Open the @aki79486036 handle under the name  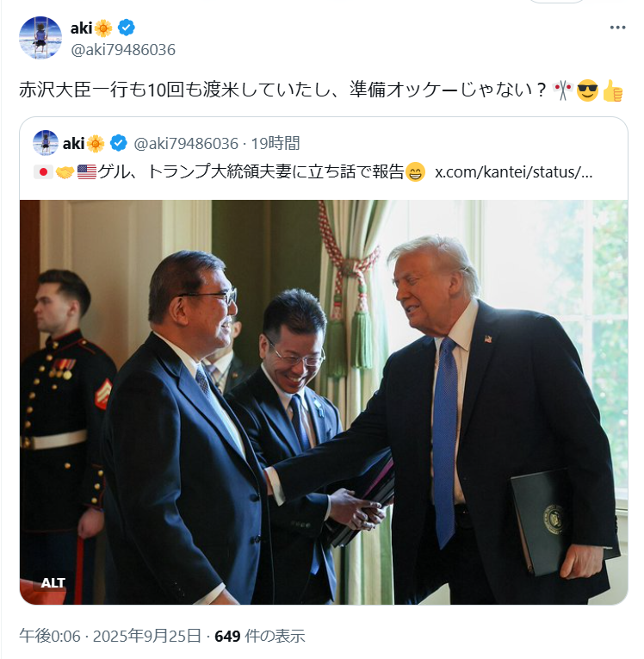[123, 50]
